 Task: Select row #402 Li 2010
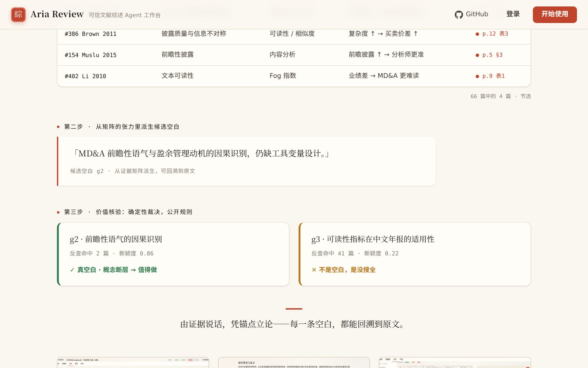[x=294, y=76]
